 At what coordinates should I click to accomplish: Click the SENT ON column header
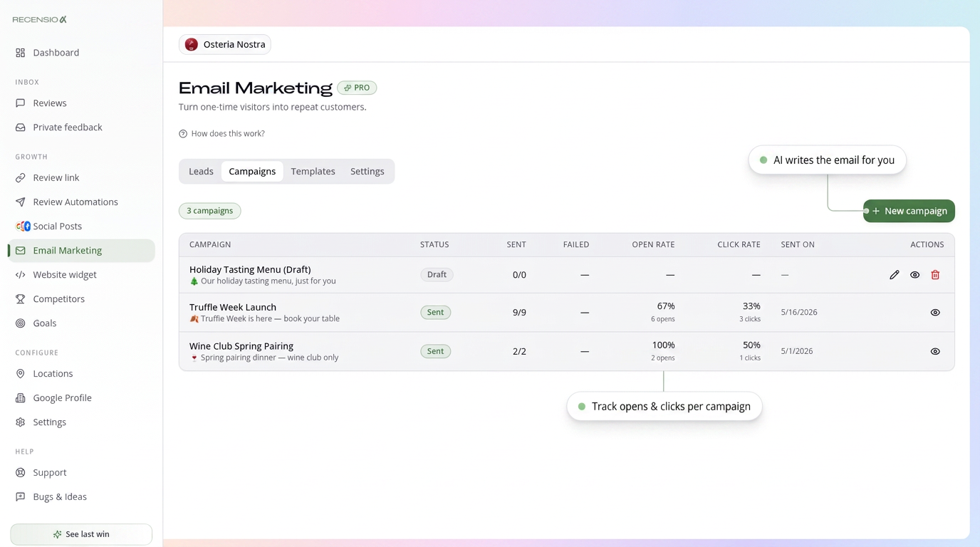click(x=798, y=245)
